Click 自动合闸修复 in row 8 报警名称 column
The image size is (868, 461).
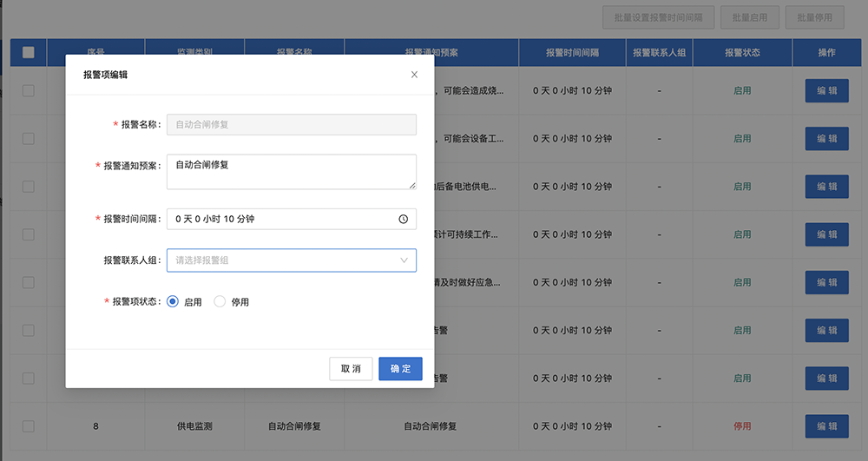294,426
